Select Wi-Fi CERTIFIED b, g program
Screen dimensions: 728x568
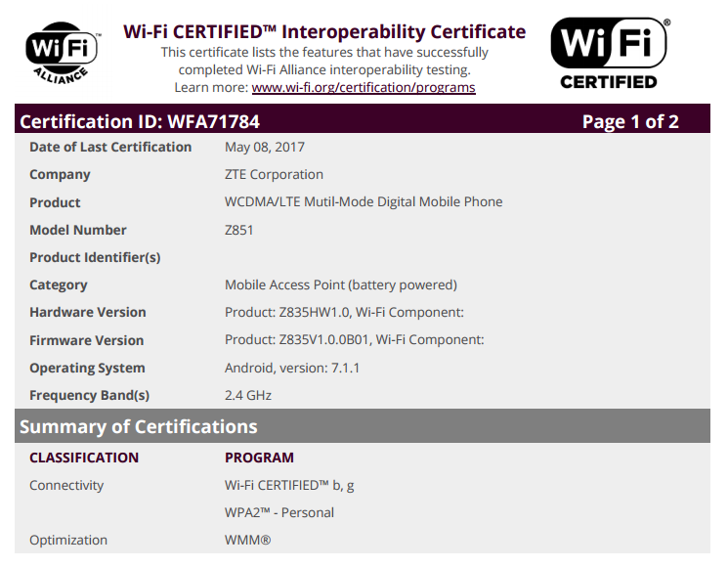click(x=289, y=485)
